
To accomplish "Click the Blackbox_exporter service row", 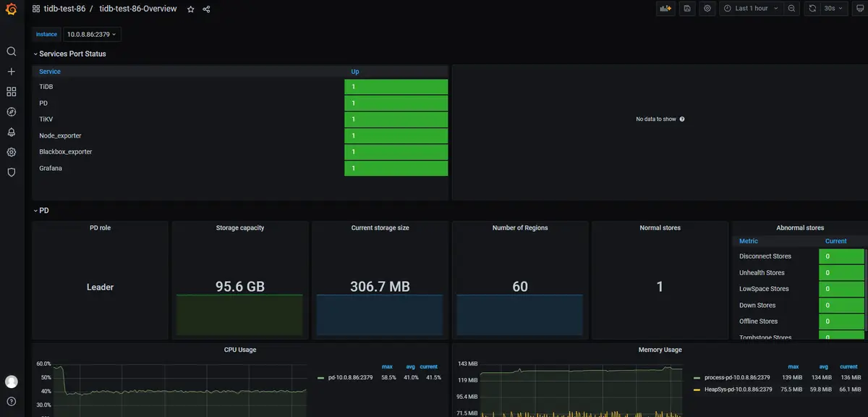I will point(240,152).
